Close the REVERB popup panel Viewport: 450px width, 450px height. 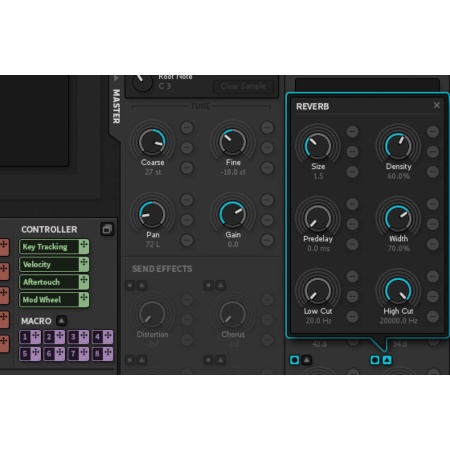tap(437, 105)
